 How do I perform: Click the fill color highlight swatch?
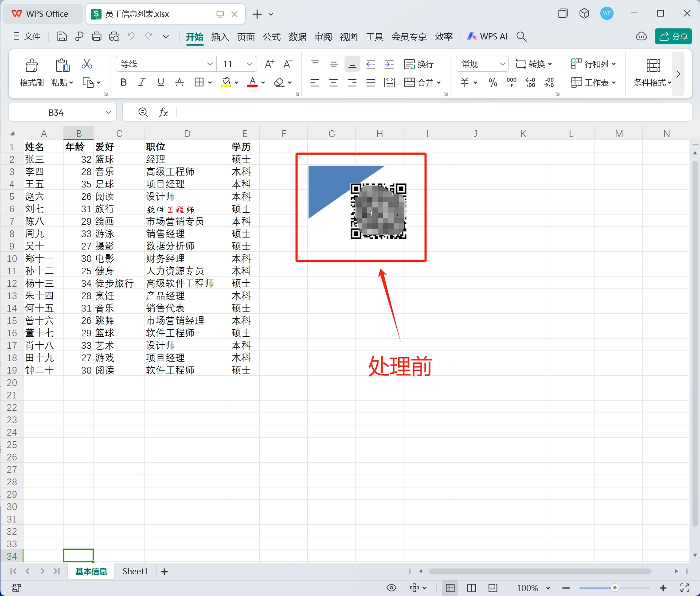click(226, 82)
